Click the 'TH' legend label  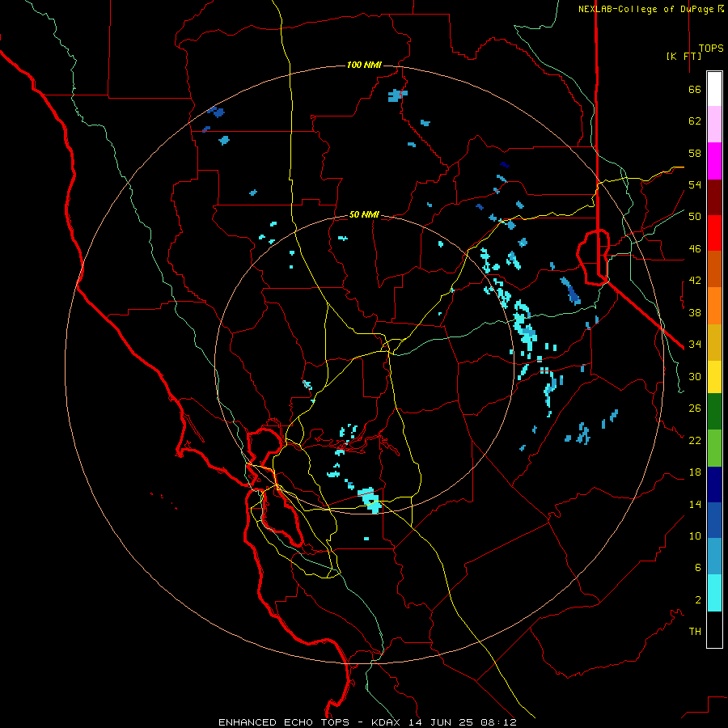[695, 632]
